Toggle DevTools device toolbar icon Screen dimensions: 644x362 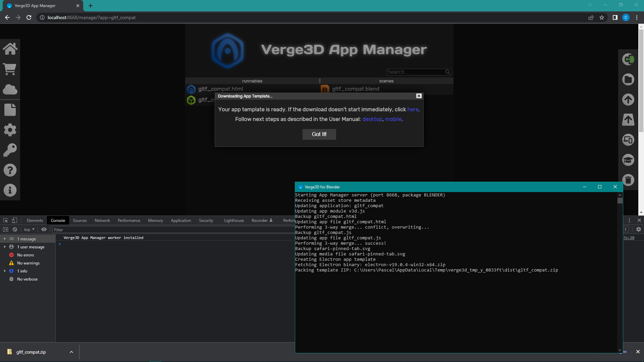click(x=14, y=220)
